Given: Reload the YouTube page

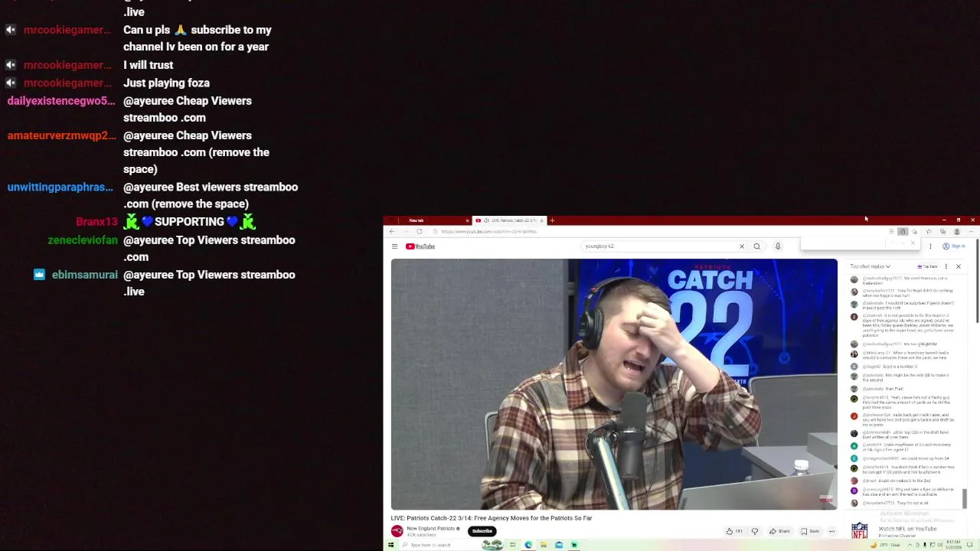Looking at the screenshot, I should click(x=419, y=231).
